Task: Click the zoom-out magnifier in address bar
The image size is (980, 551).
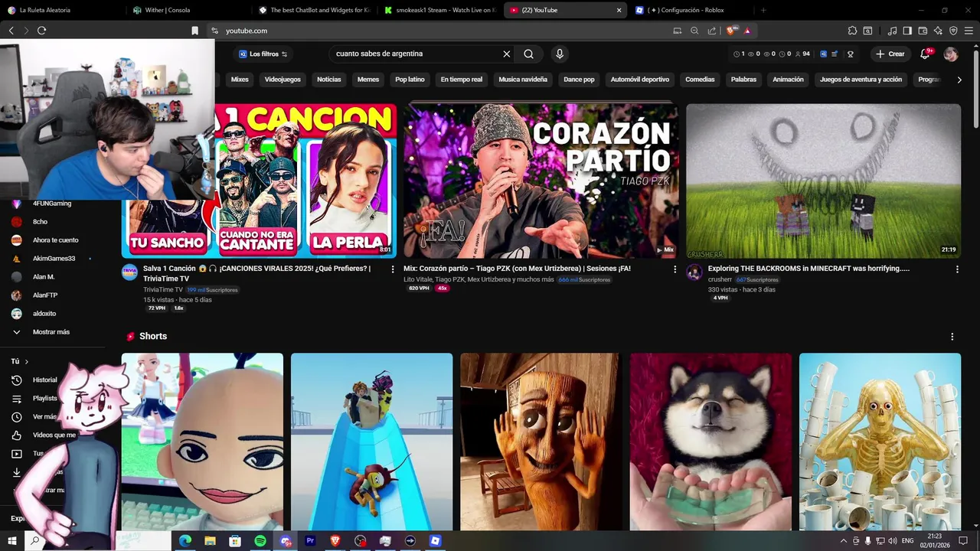Action: 694,31
